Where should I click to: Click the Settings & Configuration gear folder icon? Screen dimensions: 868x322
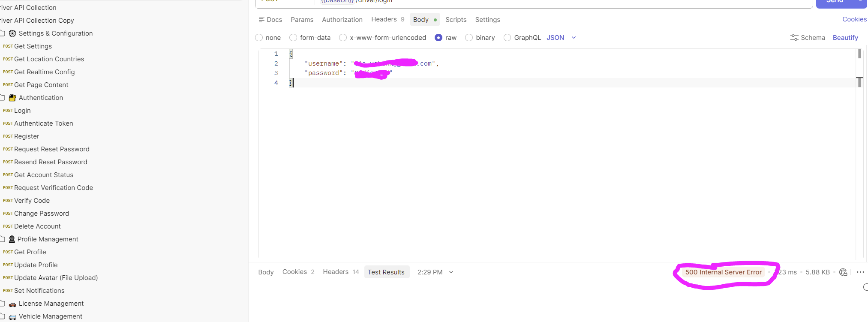(x=12, y=33)
